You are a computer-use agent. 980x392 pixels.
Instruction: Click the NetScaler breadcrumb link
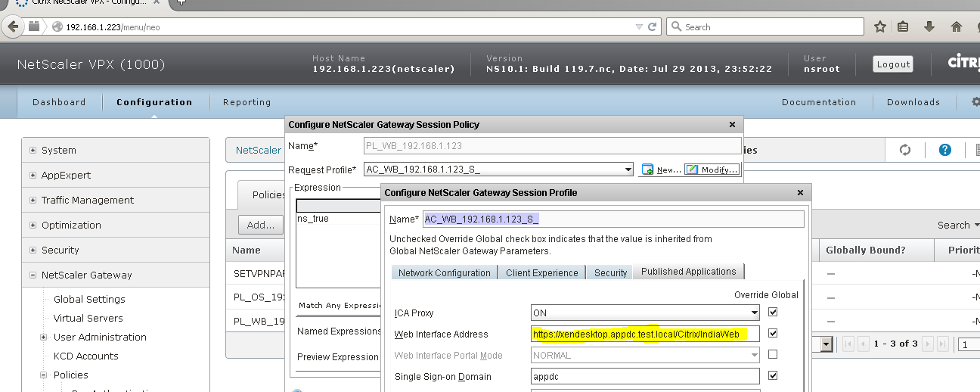click(x=258, y=150)
